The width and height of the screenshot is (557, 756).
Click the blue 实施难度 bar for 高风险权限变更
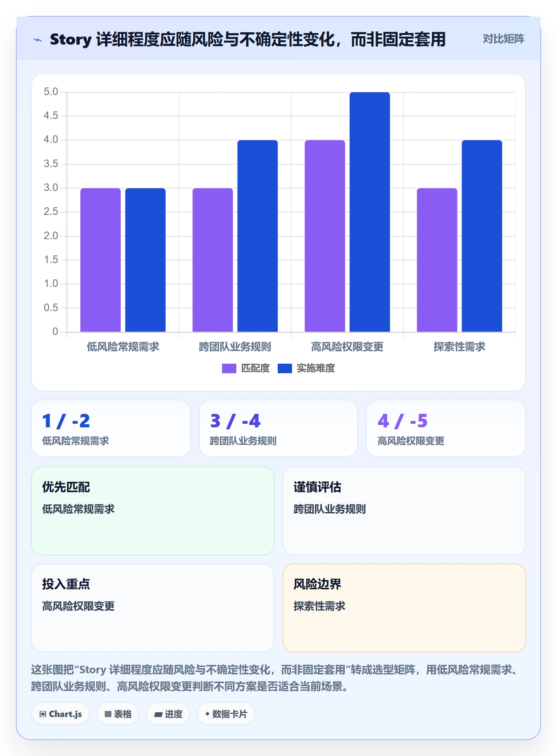pyautogui.click(x=370, y=212)
